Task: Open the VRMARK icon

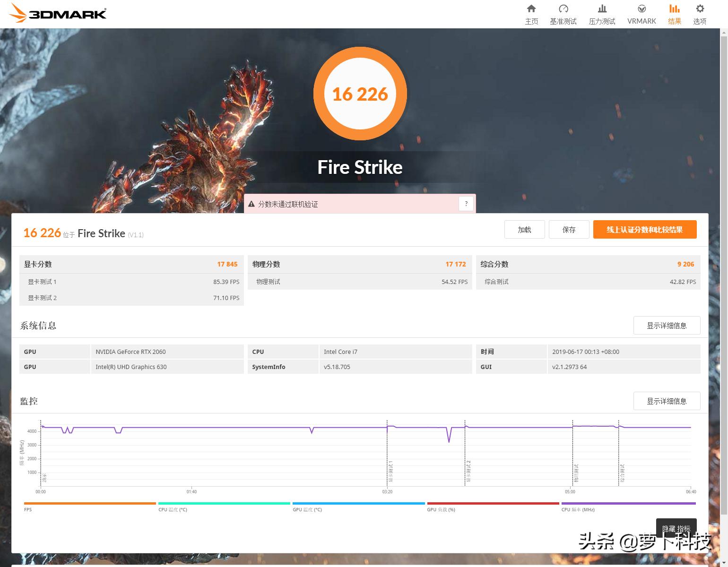Action: [x=641, y=9]
